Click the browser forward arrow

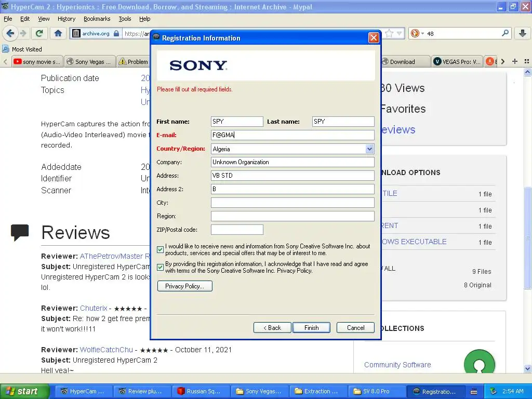point(23,33)
